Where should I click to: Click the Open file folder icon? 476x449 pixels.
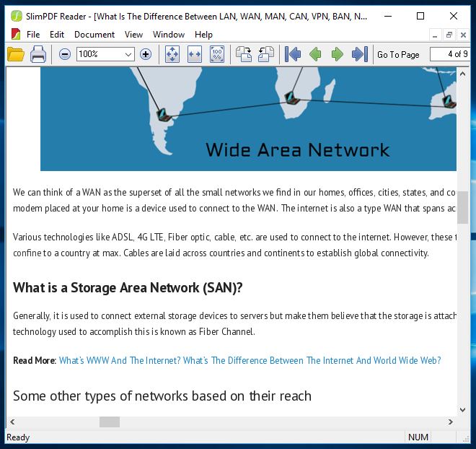pos(16,54)
